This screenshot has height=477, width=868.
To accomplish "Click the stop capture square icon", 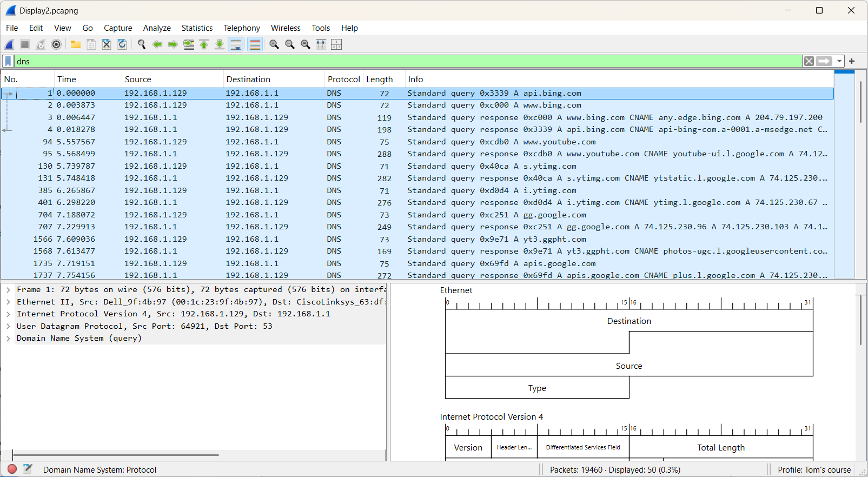I will coord(25,44).
